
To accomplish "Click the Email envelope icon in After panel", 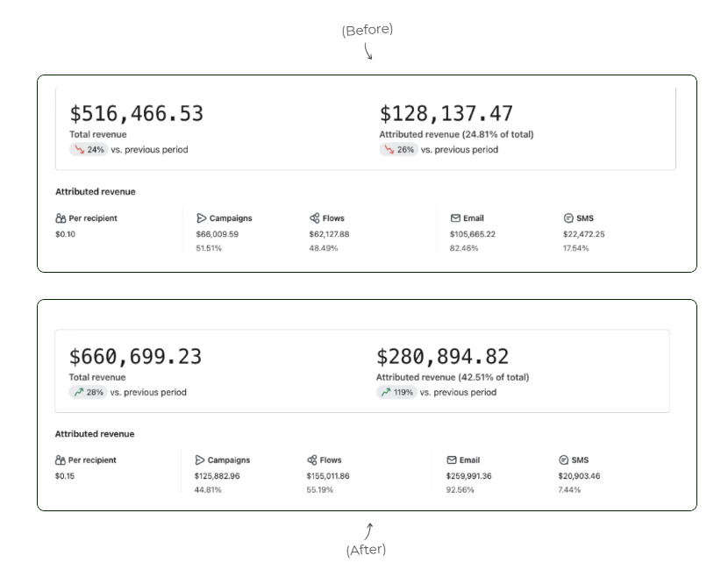I will pos(452,460).
